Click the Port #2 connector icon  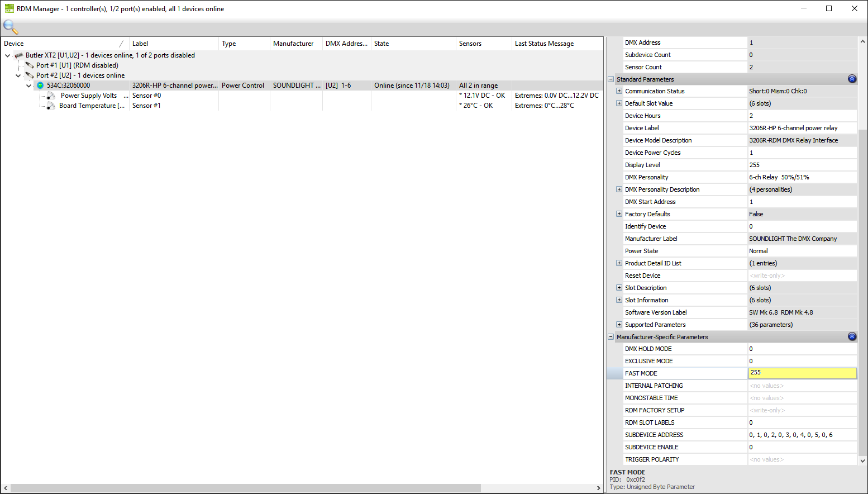coord(30,75)
